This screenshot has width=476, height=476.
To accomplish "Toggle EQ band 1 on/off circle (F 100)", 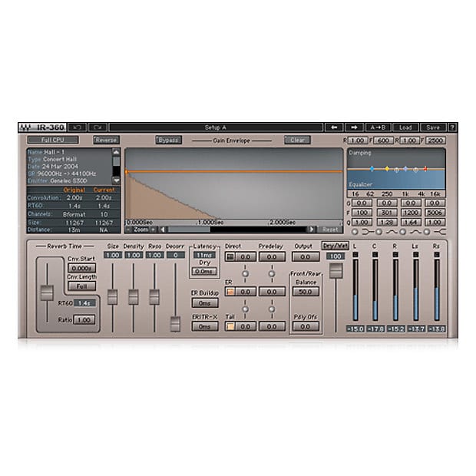I will (355, 232).
